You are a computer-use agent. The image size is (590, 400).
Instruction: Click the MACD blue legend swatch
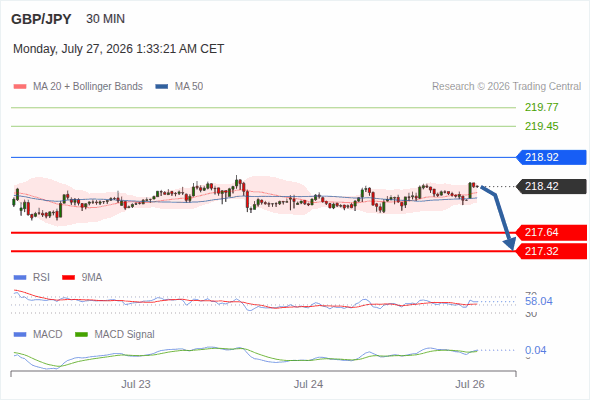tap(20, 335)
